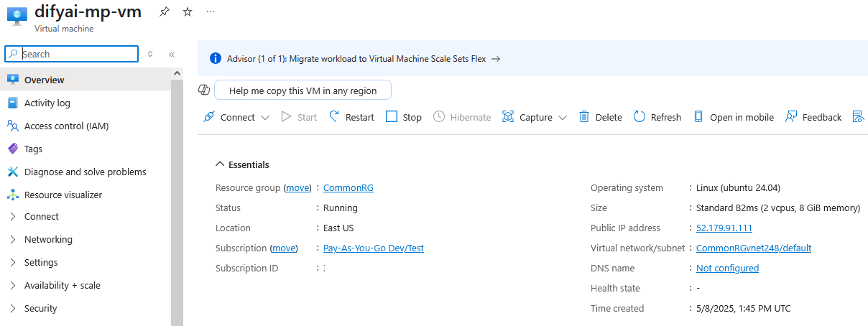Stop the virtual machine

coord(404,117)
